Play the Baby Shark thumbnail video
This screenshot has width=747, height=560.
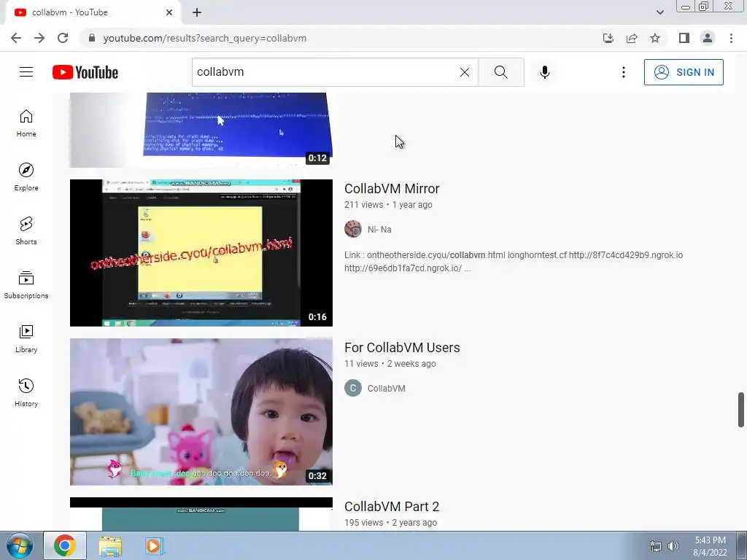[201, 412]
